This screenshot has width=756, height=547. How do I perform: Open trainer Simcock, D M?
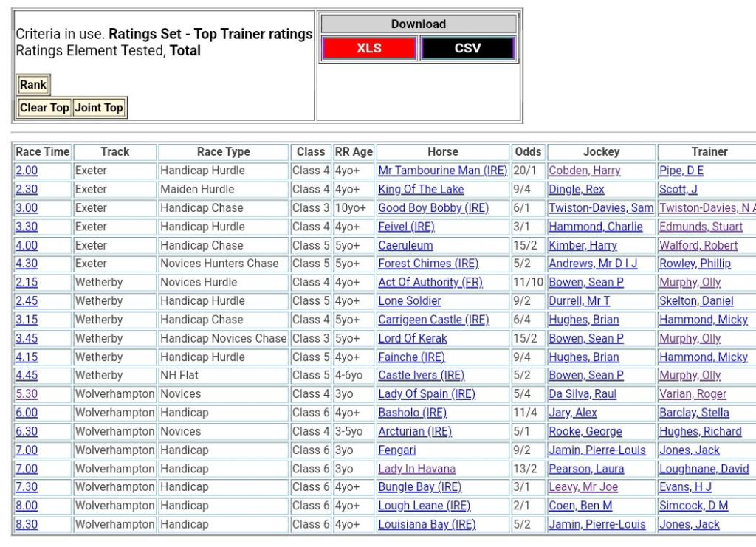pos(693,506)
